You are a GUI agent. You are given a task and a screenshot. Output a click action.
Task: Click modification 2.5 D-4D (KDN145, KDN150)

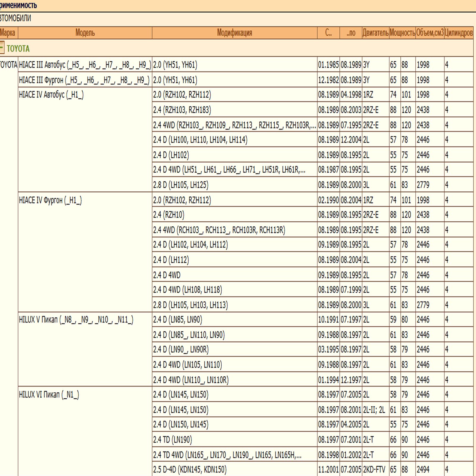pos(190,469)
